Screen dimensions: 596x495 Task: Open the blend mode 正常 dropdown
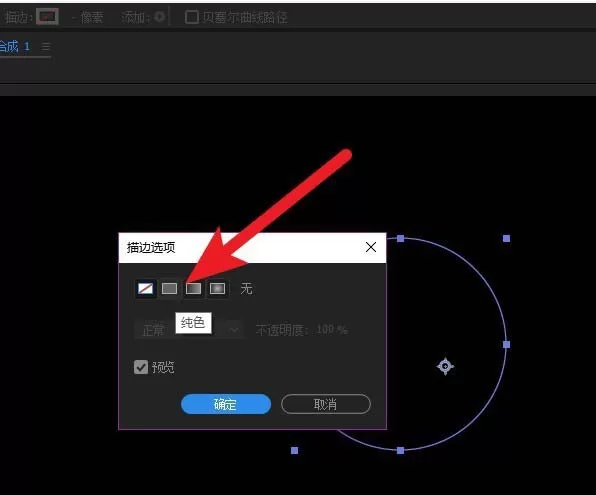[x=189, y=330]
